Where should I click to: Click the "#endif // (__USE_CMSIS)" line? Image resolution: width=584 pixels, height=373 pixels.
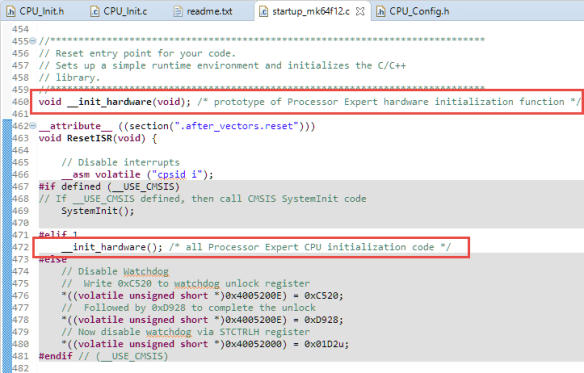[x=104, y=356]
